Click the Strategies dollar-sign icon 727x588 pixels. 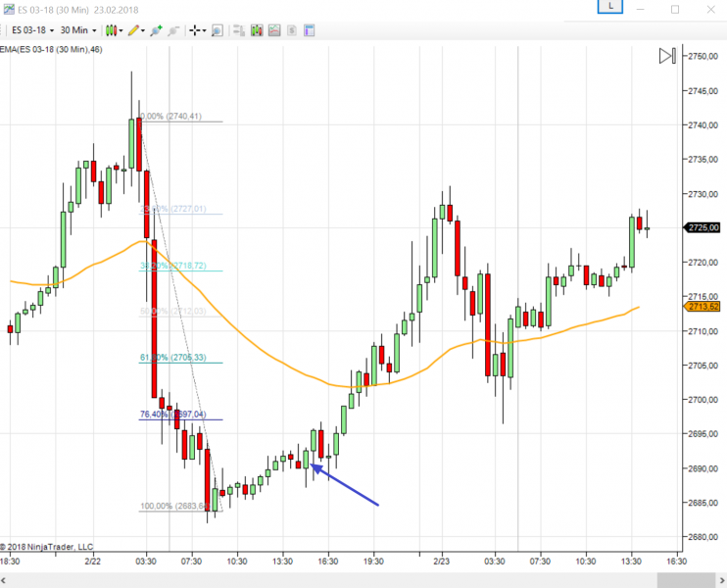click(292, 30)
